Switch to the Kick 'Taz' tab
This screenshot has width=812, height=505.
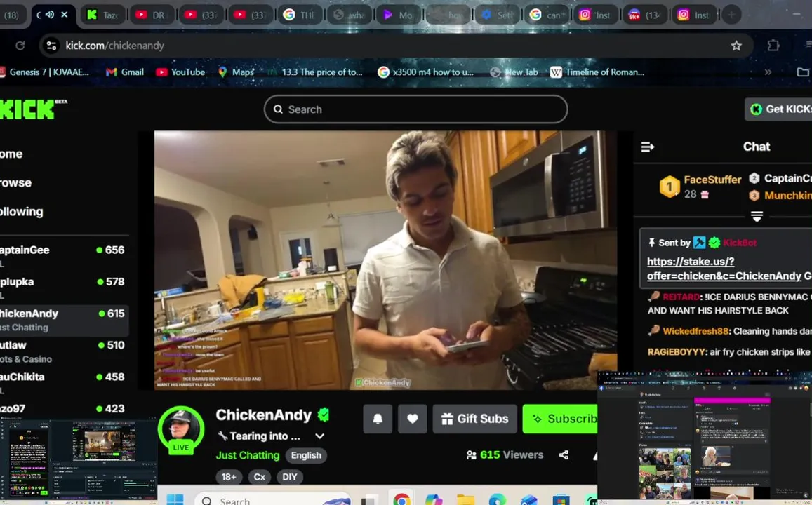tap(103, 15)
